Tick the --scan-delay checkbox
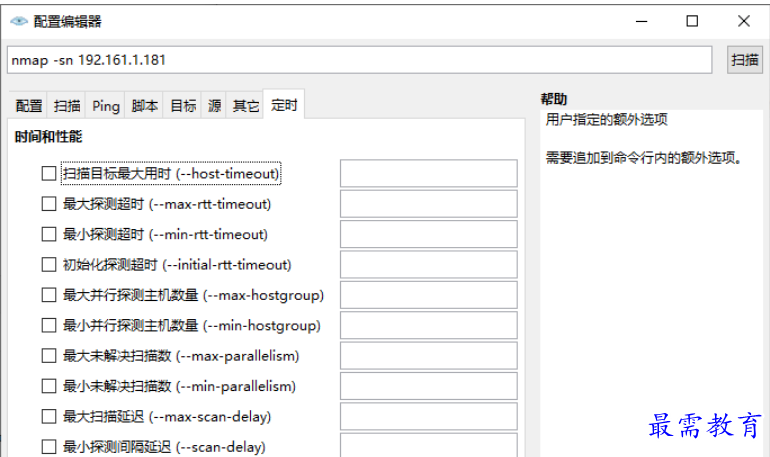Screen dimensions: 770x457 click(x=49, y=447)
